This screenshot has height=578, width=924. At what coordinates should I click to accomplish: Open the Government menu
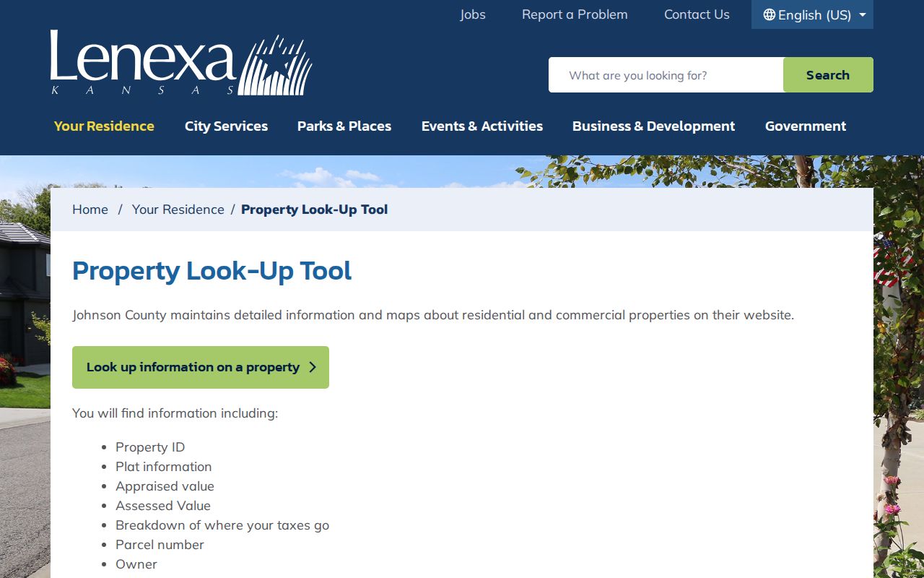[806, 126]
